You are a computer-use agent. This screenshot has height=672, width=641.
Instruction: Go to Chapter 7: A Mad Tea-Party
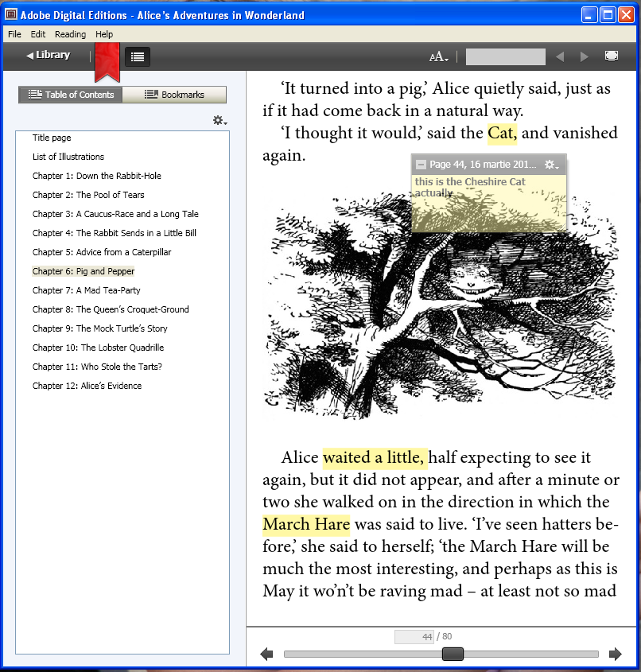pos(86,290)
